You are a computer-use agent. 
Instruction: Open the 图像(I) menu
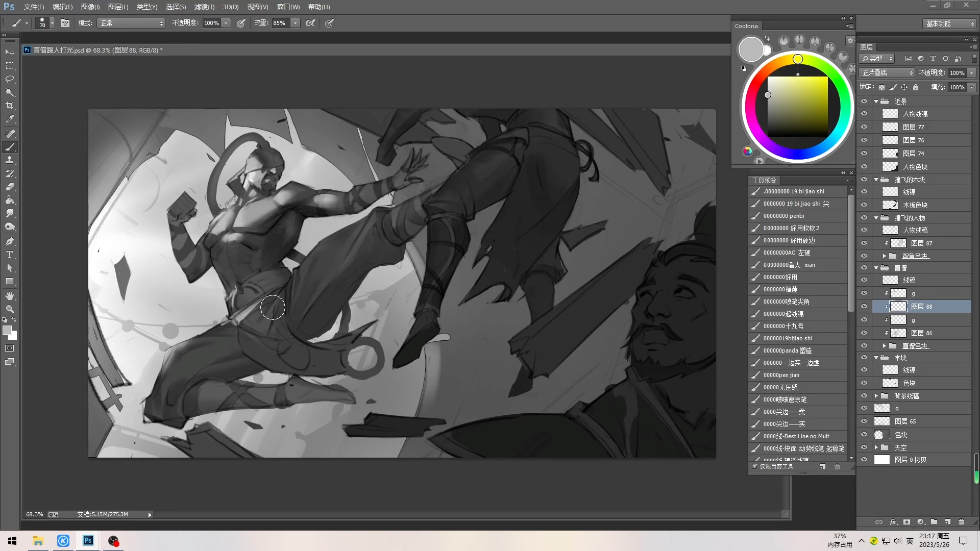(x=90, y=7)
